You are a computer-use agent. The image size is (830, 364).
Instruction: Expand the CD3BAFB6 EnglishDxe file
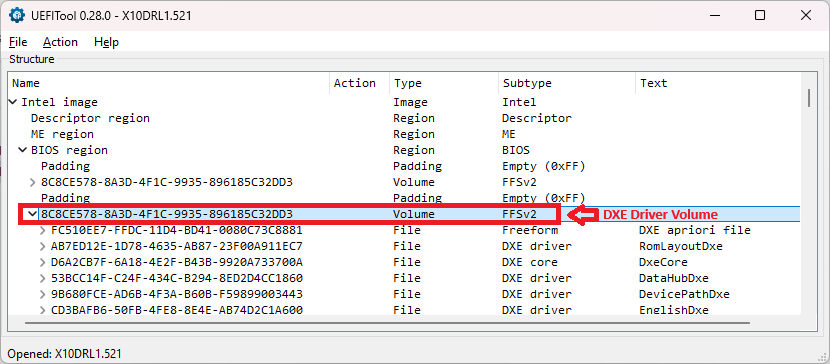(x=43, y=310)
